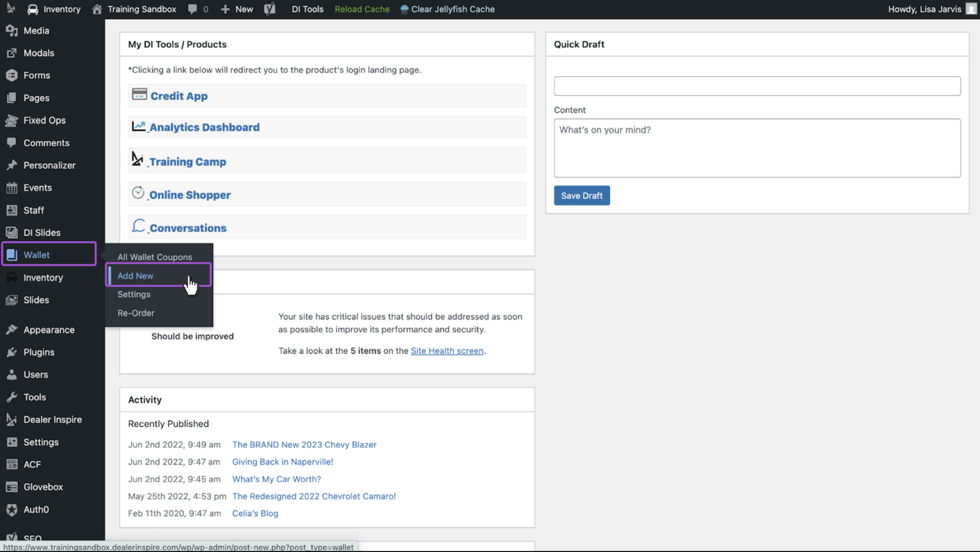
Task: Click the Inventory car icon in sidebar
Action: 12,278
